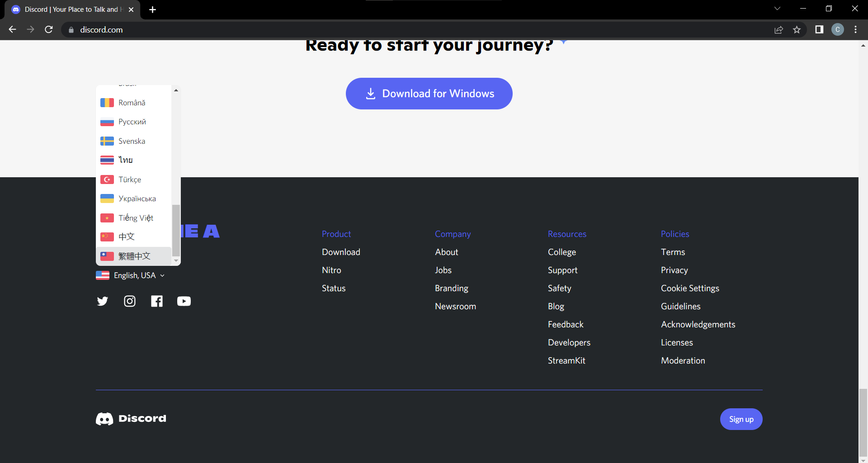Share this page via the share icon

(x=778, y=30)
